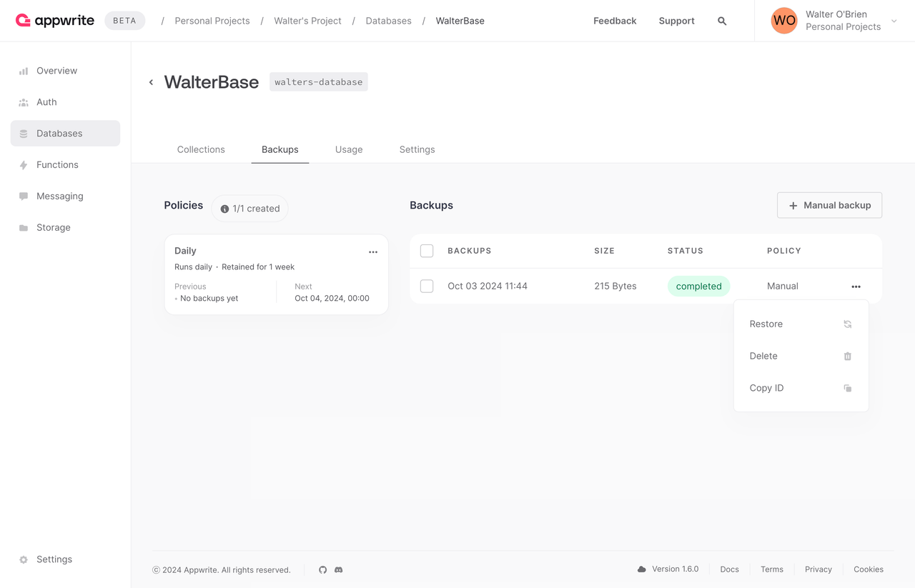The height and width of the screenshot is (588, 915).
Task: Open Auth in the sidebar
Action: point(65,102)
